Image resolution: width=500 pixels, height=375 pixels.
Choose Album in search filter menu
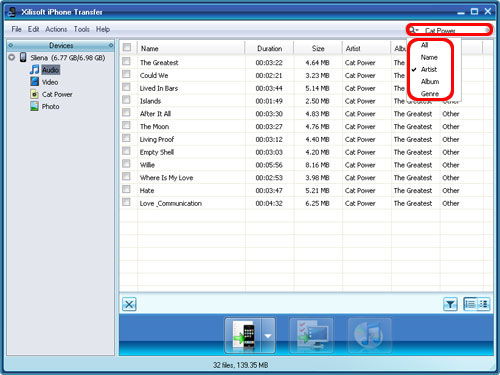[x=430, y=82]
